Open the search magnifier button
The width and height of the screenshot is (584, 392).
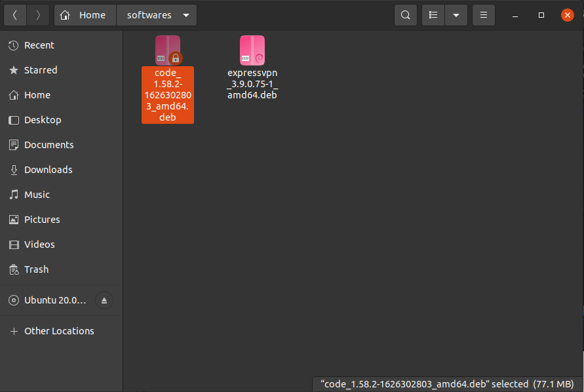click(x=405, y=15)
